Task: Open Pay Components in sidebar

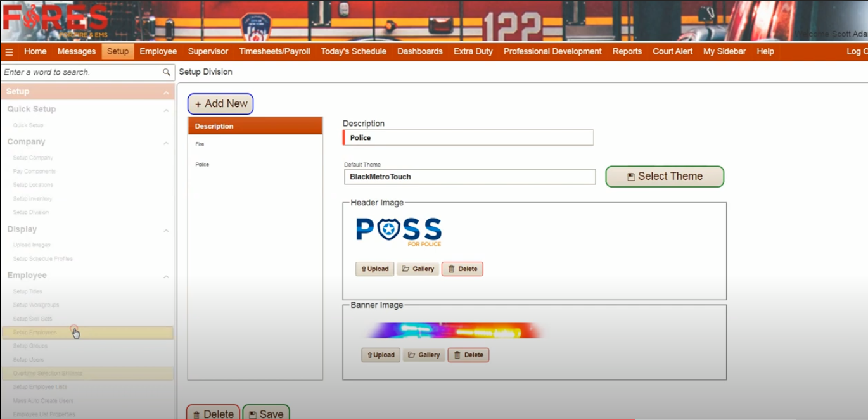Action: [34, 172]
